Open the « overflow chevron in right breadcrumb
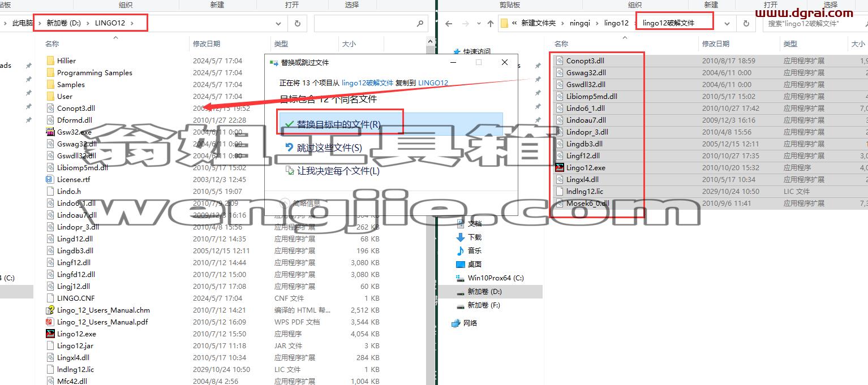 click(514, 23)
